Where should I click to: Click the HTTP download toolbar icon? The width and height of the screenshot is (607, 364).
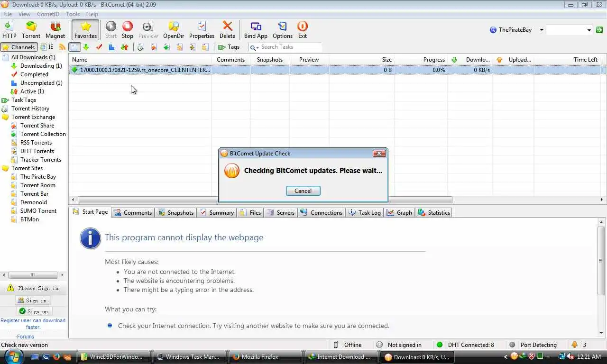9,29
